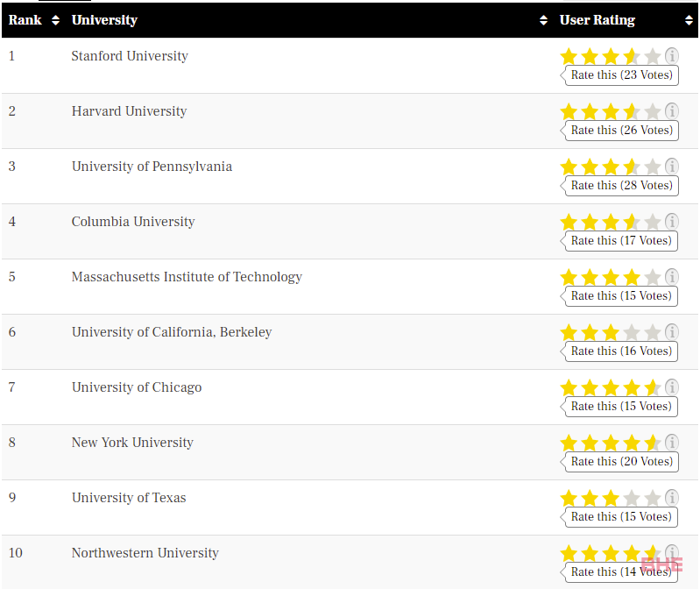This screenshot has height=589, width=700.
Task: Open info icon for University of California, Berkeley
Action: [x=672, y=332]
